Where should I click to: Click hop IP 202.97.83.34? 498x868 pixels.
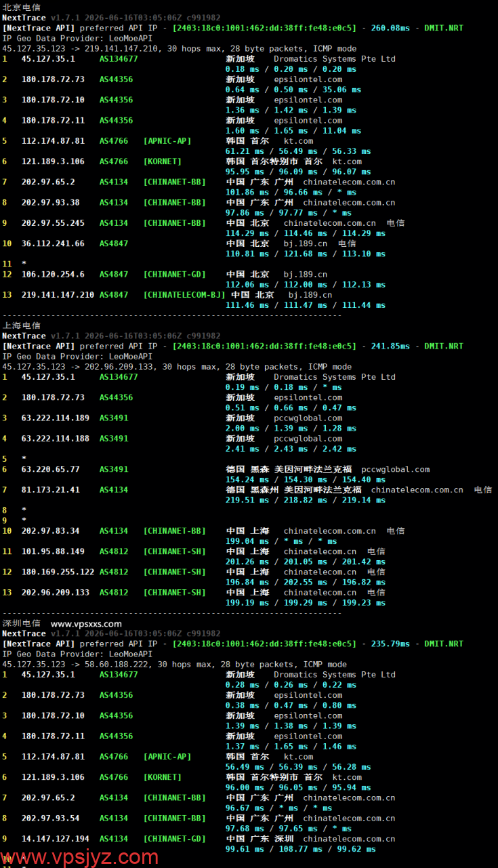[50, 530]
